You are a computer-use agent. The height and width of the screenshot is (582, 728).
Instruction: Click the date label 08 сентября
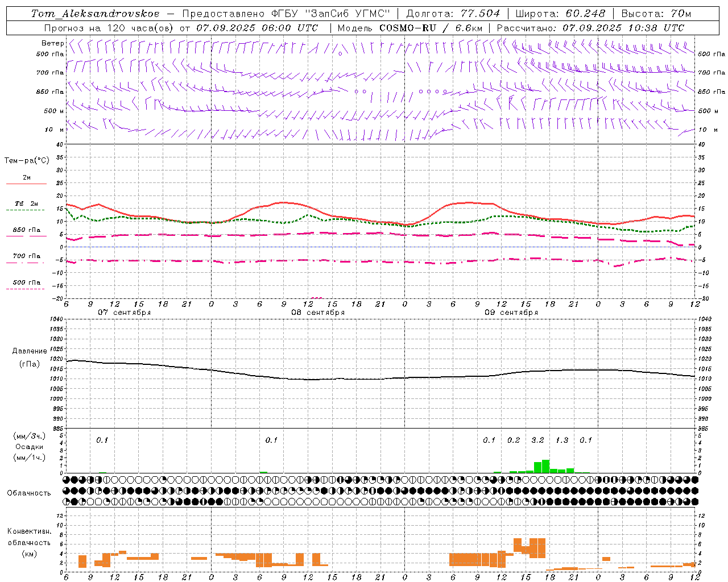point(318,313)
